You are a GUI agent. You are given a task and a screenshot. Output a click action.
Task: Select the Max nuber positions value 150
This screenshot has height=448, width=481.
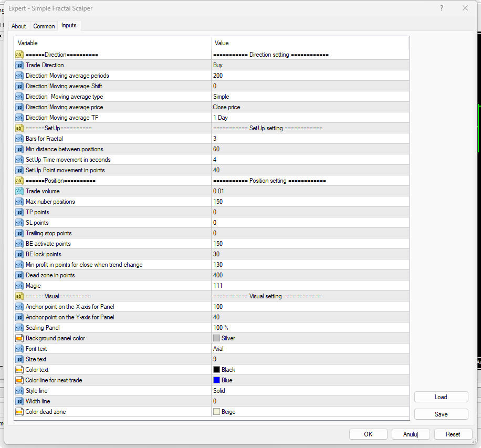pyautogui.click(x=310, y=202)
